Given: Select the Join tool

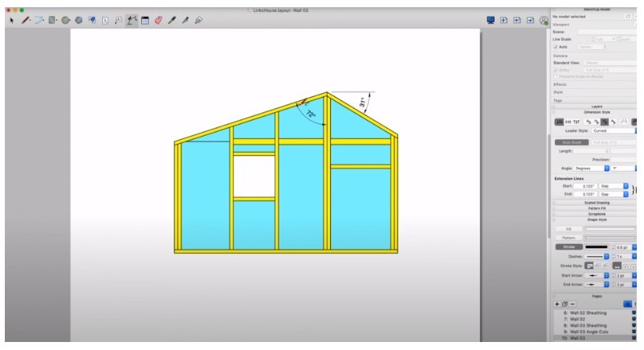Looking at the screenshot, I should point(198,20).
